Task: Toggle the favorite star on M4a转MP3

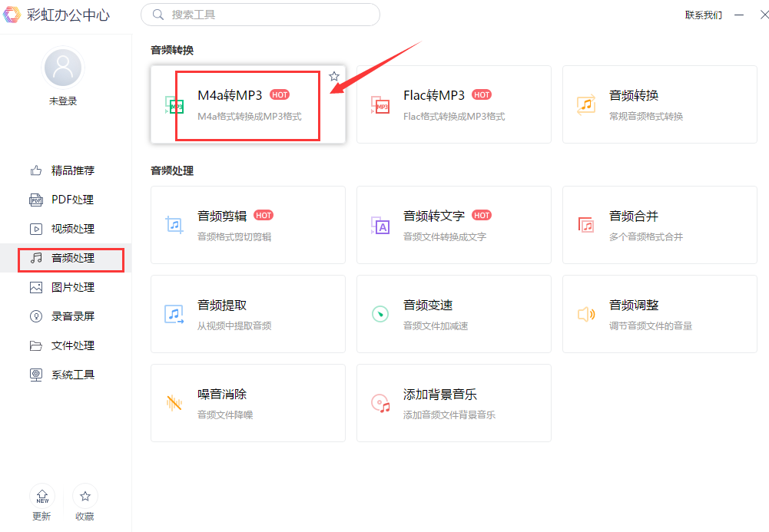Action: (x=334, y=76)
